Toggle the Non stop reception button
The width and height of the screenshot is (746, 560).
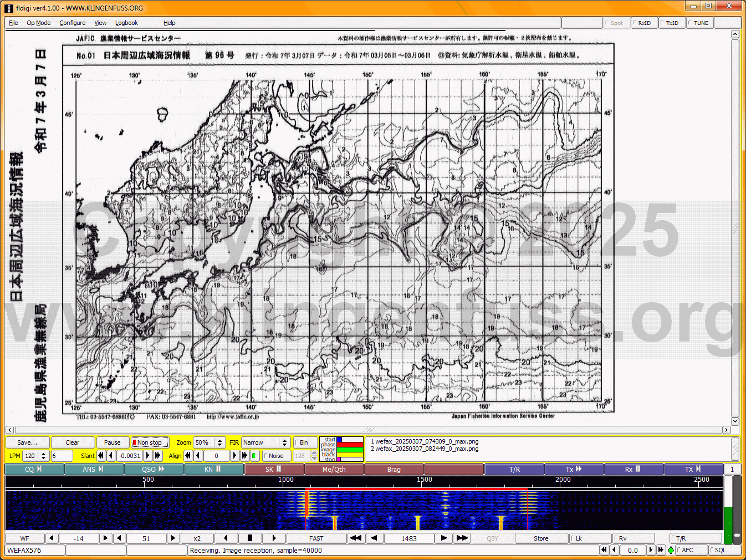click(x=150, y=442)
